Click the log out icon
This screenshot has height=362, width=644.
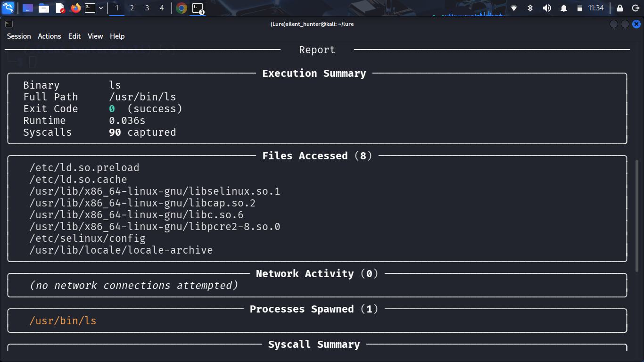(x=635, y=8)
